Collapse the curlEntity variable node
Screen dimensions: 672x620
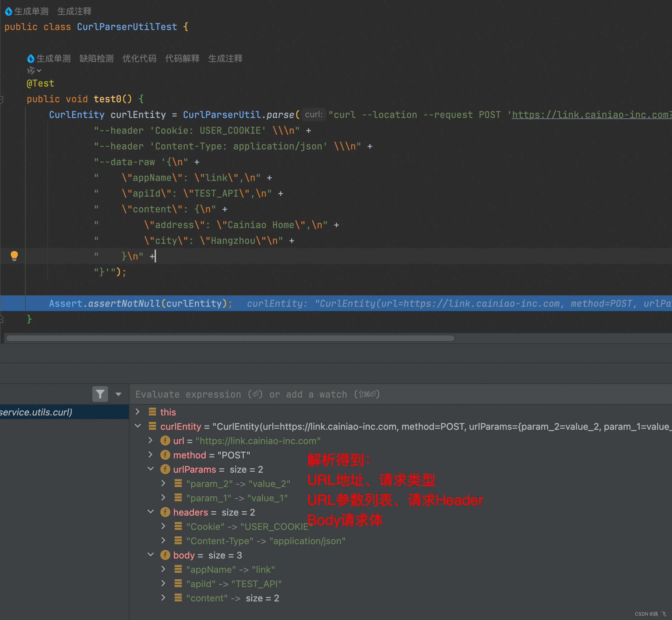point(138,426)
